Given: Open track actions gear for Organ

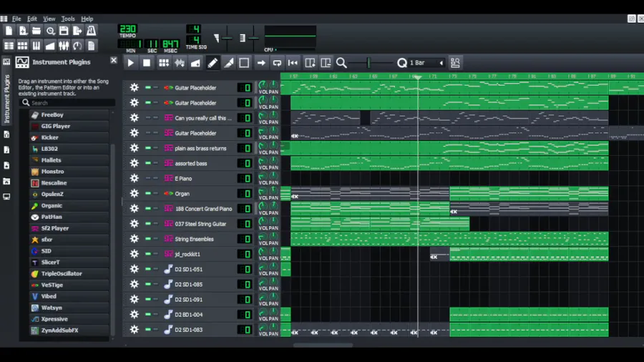Looking at the screenshot, I should [x=135, y=193].
